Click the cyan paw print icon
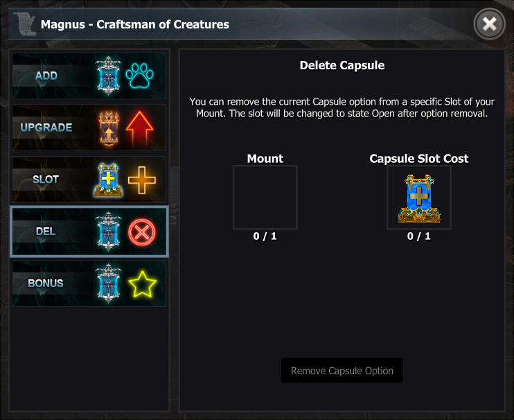 (142, 76)
